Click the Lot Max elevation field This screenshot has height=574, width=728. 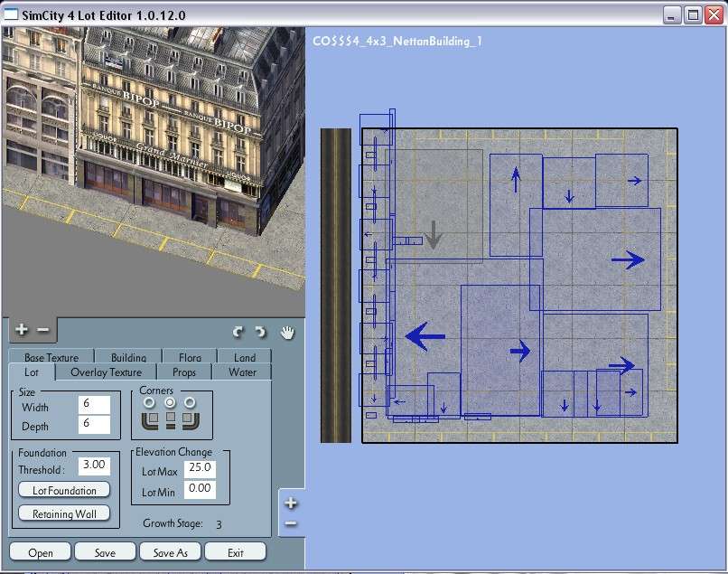tap(200, 468)
